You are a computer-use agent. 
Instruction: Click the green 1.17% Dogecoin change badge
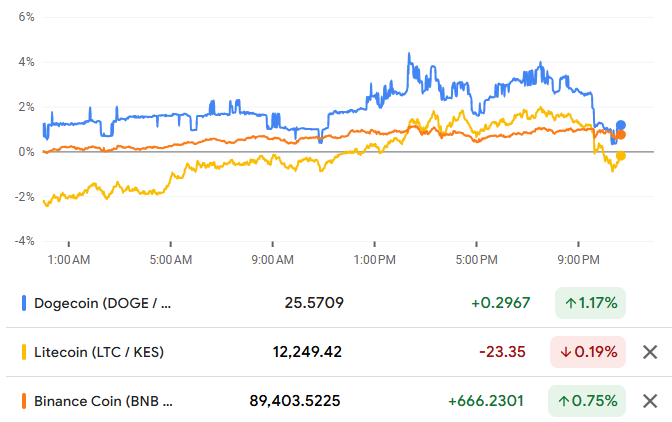tap(589, 302)
